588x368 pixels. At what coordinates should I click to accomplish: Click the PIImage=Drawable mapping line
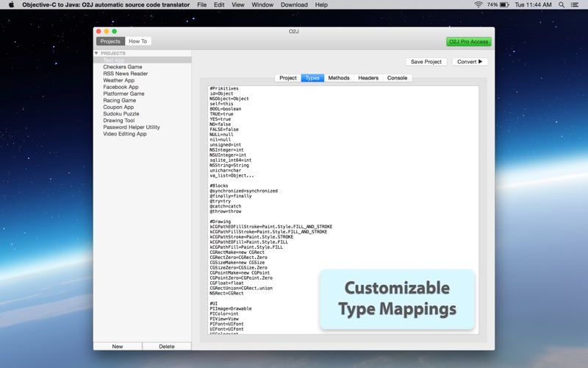pyautogui.click(x=231, y=308)
